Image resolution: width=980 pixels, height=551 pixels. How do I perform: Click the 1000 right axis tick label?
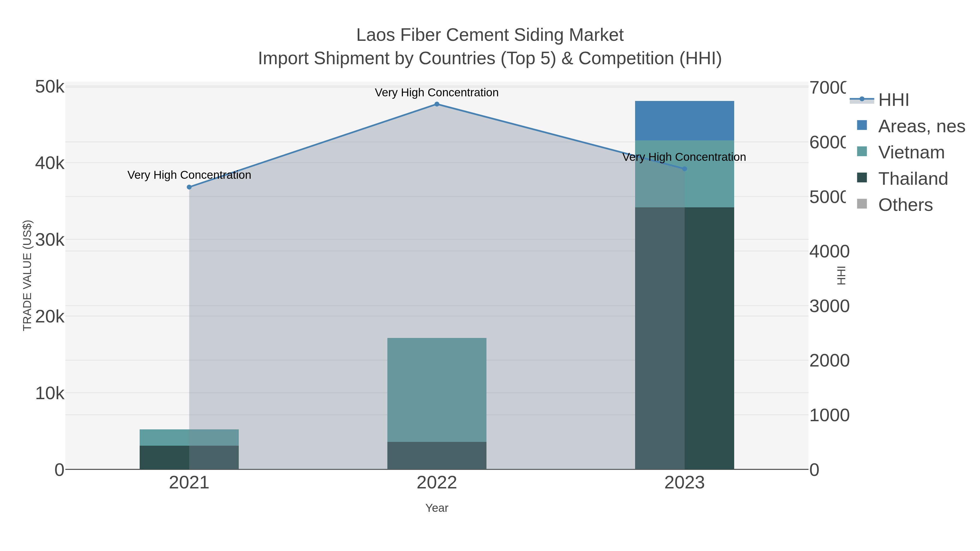pyautogui.click(x=829, y=415)
